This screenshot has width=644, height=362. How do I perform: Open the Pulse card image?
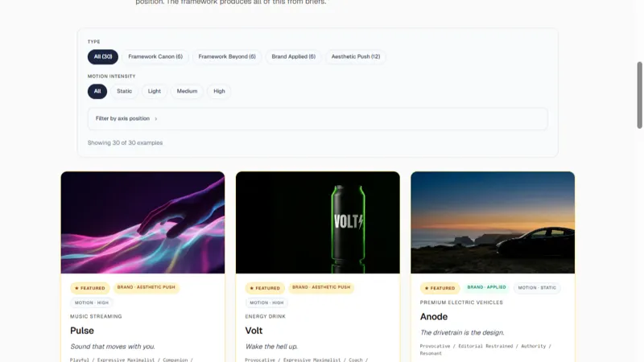(143, 223)
